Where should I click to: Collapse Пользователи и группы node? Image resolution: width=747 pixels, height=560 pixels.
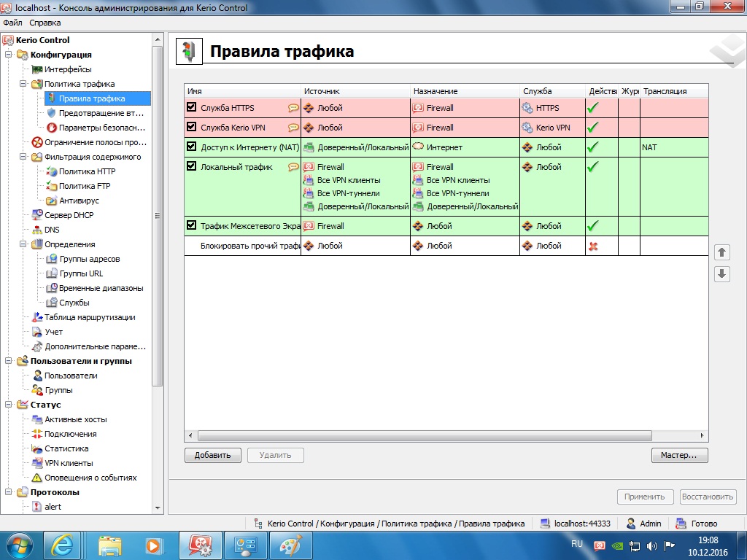click(9, 361)
